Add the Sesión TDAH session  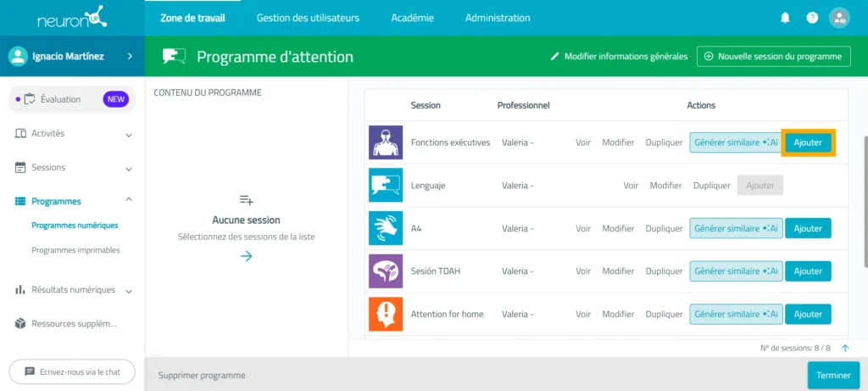(808, 271)
